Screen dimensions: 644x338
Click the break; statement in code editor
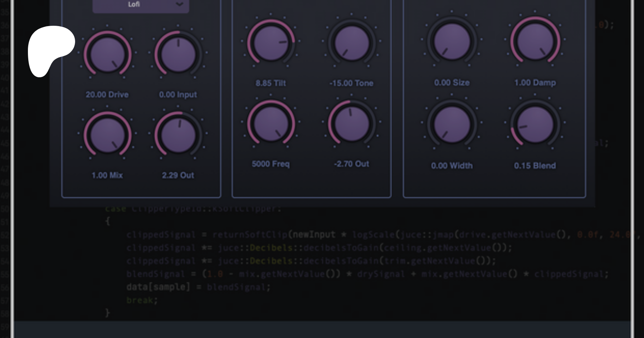tap(142, 300)
